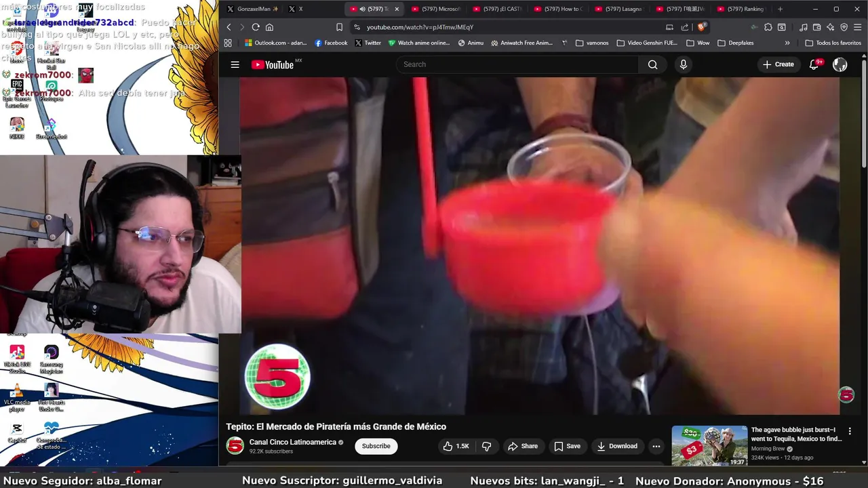Viewport: 868px width, 488px height.
Task: Open Brave Shields lion icon
Action: coord(701,27)
